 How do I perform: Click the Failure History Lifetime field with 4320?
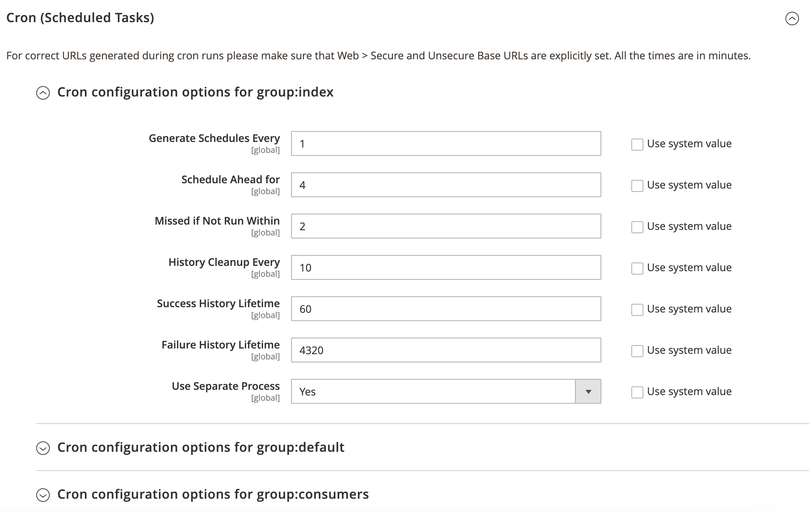(446, 350)
